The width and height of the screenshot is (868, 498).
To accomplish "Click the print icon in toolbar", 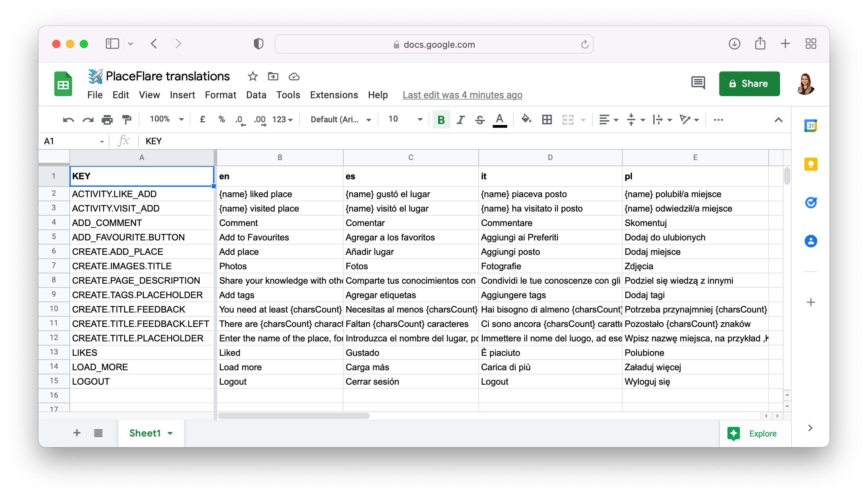I will click(x=107, y=120).
